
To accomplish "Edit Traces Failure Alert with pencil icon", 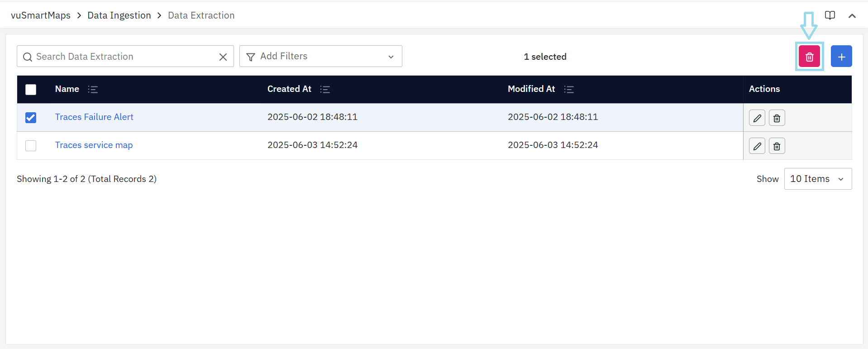I will point(757,118).
